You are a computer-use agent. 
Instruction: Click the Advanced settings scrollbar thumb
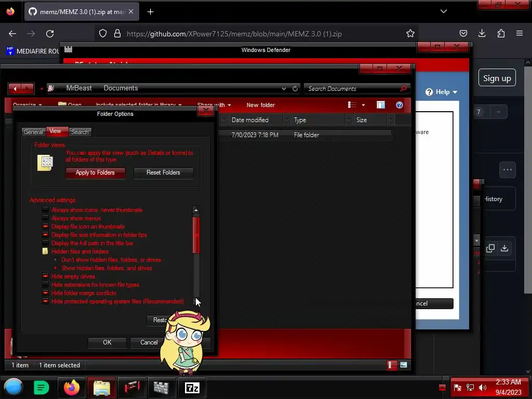pyautogui.click(x=196, y=235)
